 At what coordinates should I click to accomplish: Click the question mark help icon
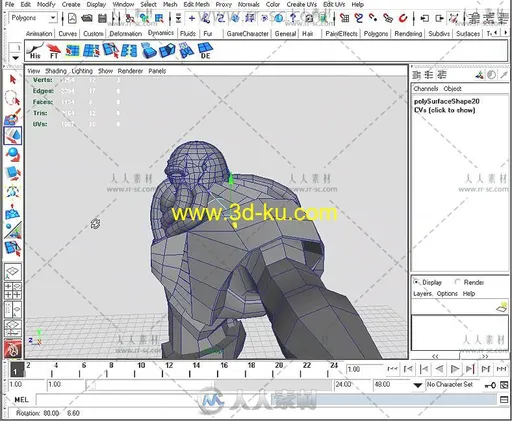(x=293, y=18)
